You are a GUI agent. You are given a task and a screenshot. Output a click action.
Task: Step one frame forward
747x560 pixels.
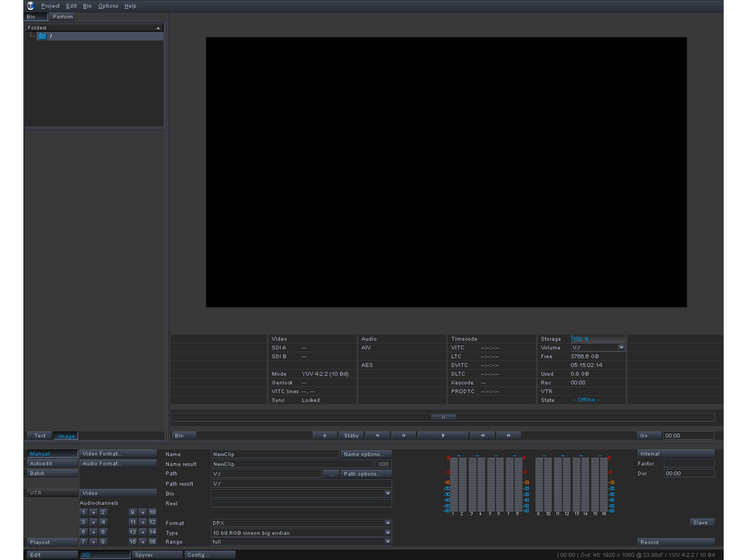click(404, 435)
